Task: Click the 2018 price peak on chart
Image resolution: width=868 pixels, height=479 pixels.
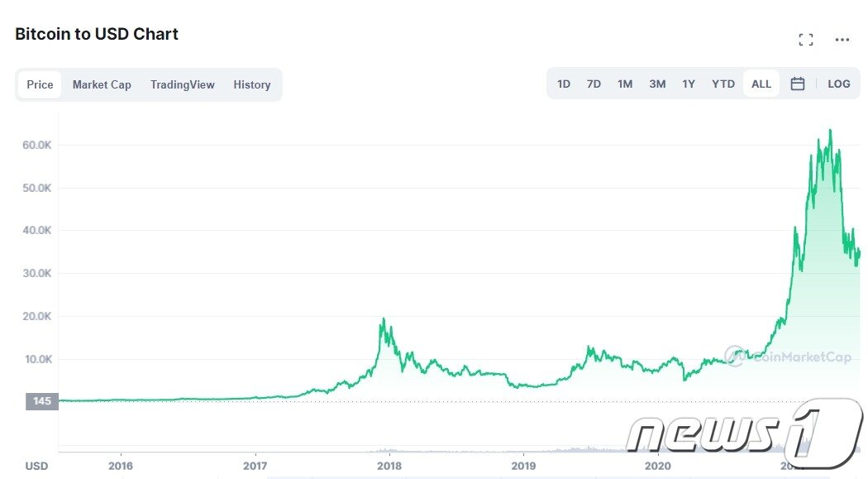Action: click(383, 319)
